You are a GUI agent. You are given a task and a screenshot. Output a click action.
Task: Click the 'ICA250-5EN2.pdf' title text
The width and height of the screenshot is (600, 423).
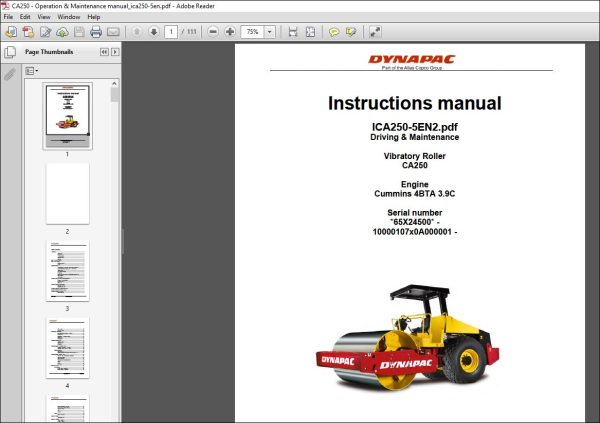[415, 127]
